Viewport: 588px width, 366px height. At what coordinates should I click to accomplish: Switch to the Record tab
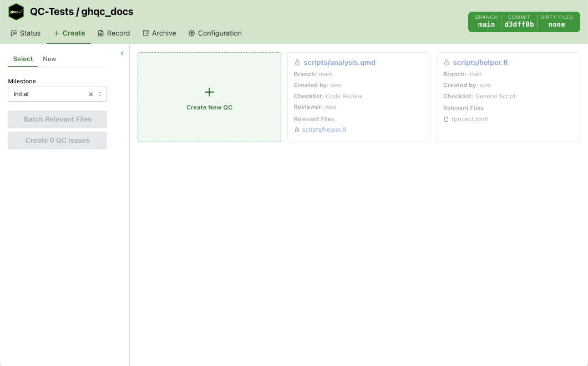coord(114,33)
